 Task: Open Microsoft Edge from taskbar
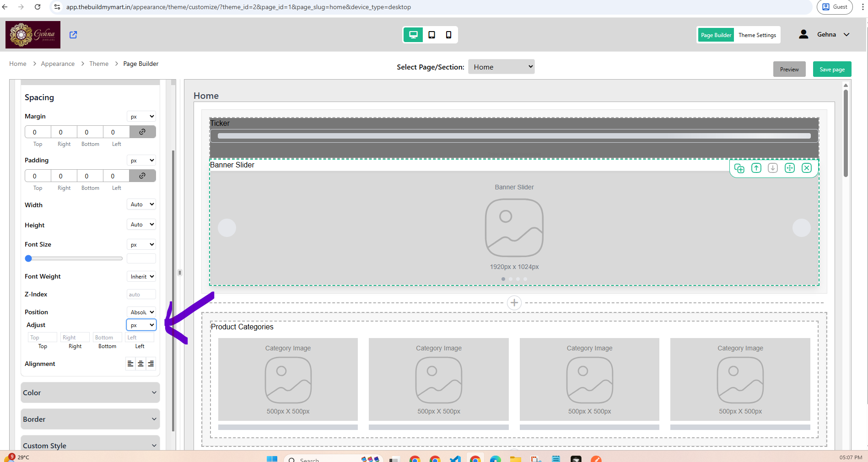[x=496, y=459]
